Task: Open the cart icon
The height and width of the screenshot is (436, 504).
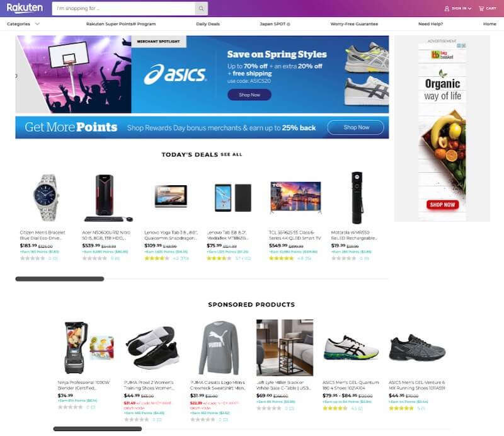Action: 481,8
